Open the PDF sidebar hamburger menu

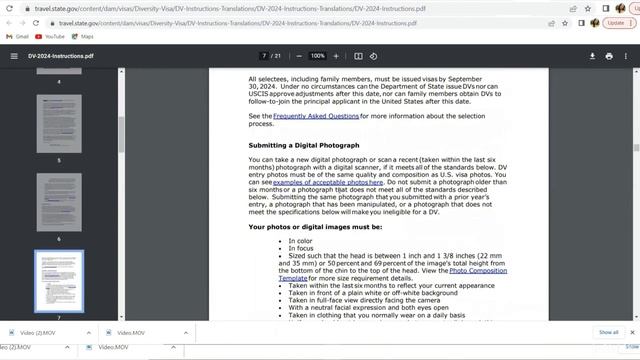[14, 56]
